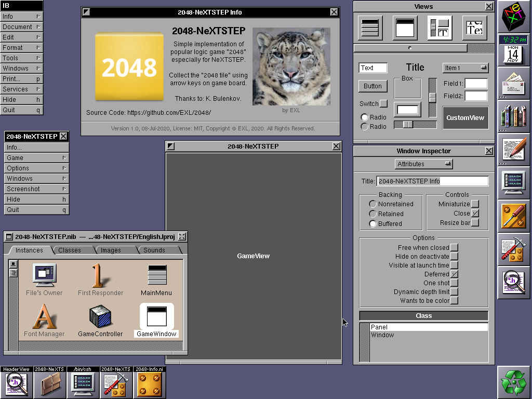This screenshot has height=399, width=532.
Task: Click the clock and calendar dock tile
Action: pyautogui.click(x=515, y=50)
